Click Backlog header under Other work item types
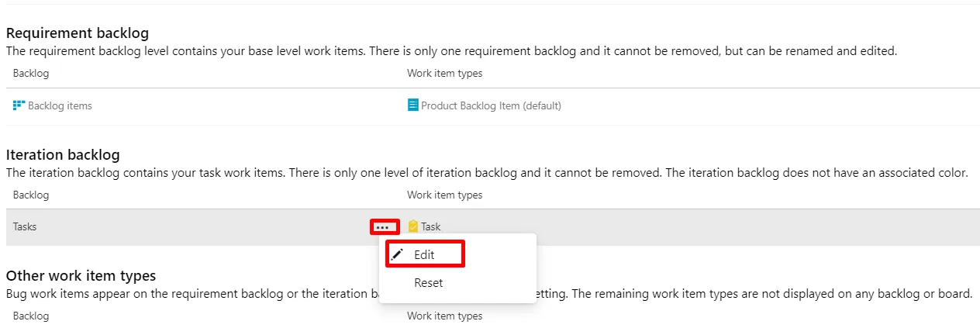Viewport: 980px width, 328px height. 31,316
